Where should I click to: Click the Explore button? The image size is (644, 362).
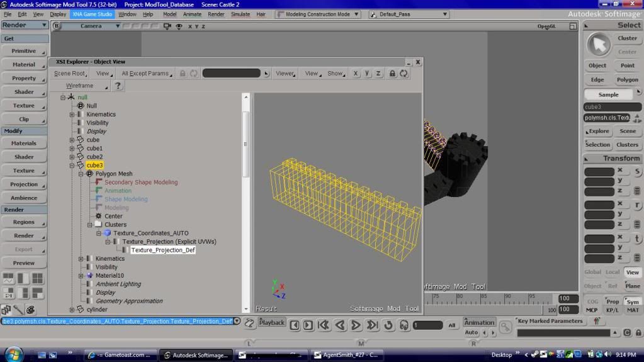pyautogui.click(x=597, y=131)
